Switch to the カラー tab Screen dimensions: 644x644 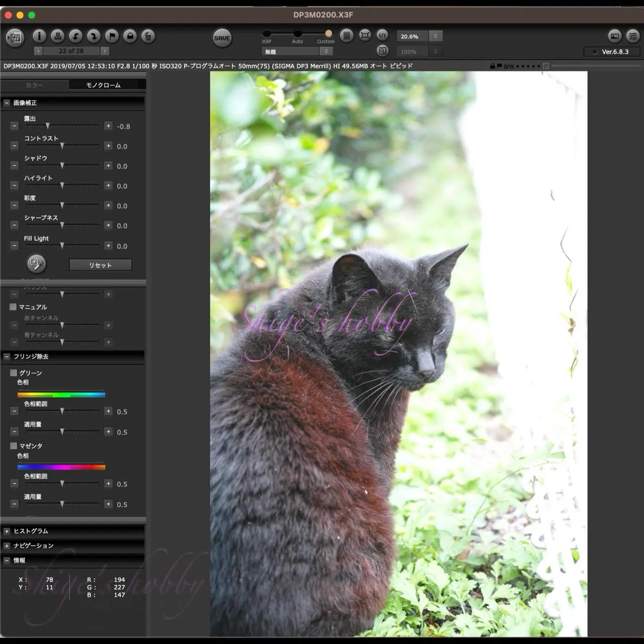coord(35,85)
